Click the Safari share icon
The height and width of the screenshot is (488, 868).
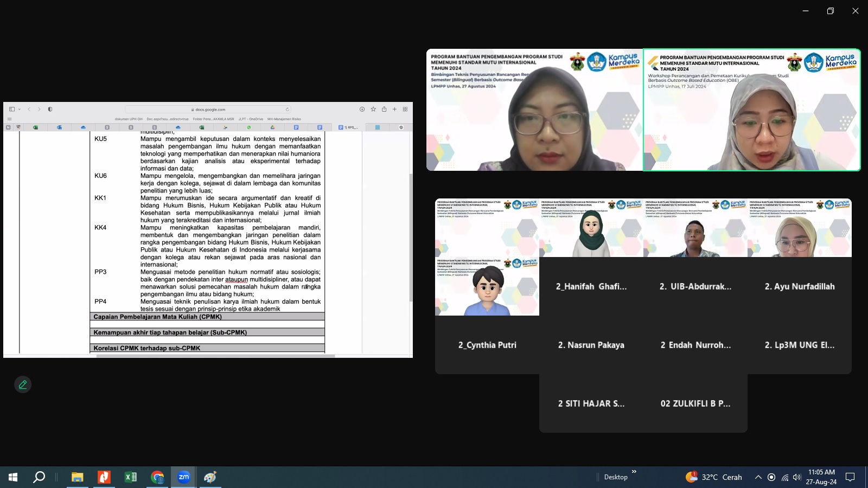point(384,109)
